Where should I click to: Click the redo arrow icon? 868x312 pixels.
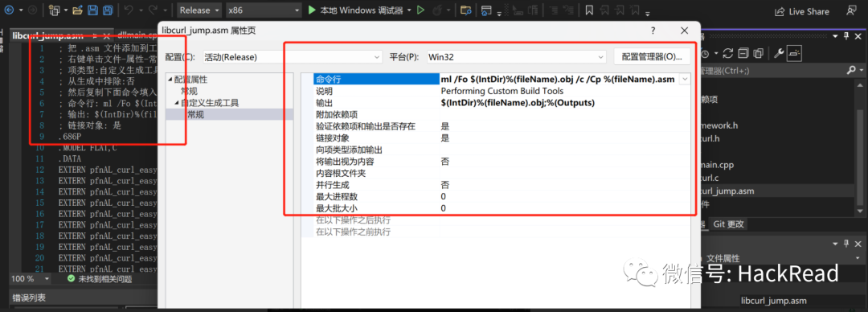click(154, 10)
